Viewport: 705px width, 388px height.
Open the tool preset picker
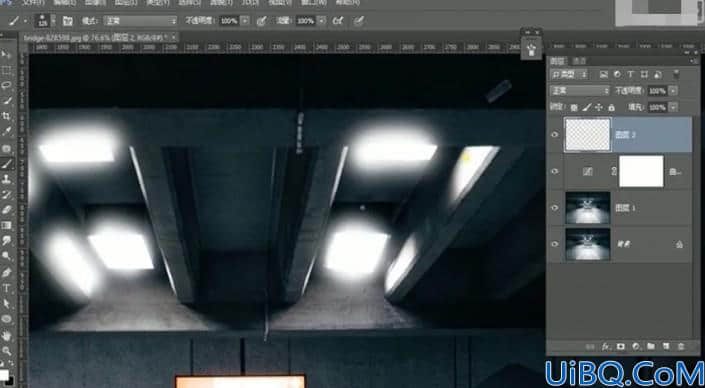click(x=17, y=21)
